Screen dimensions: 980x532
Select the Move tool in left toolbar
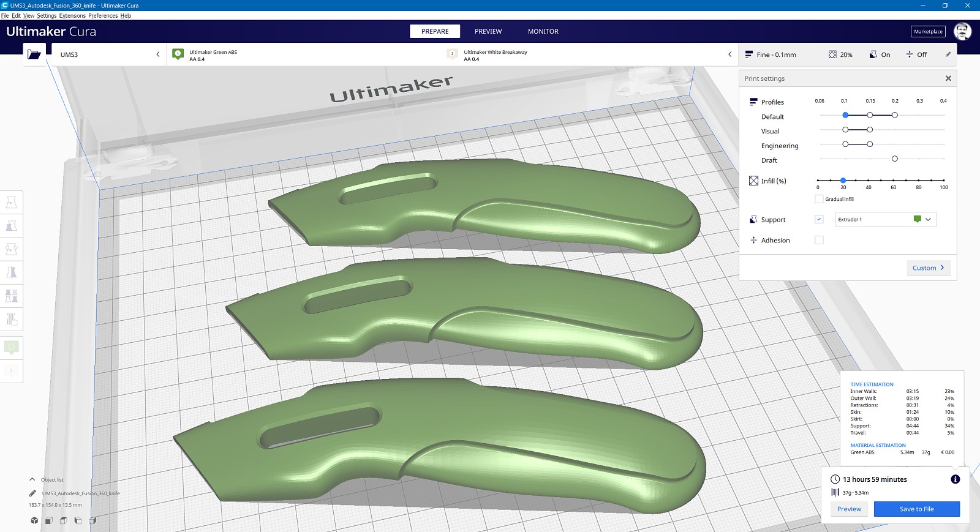click(11, 202)
